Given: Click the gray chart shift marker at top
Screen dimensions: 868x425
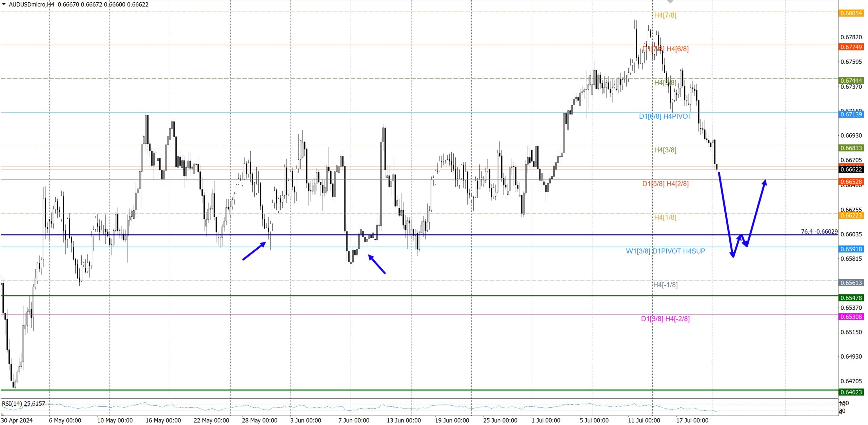Looking at the screenshot, I should coord(670,2).
